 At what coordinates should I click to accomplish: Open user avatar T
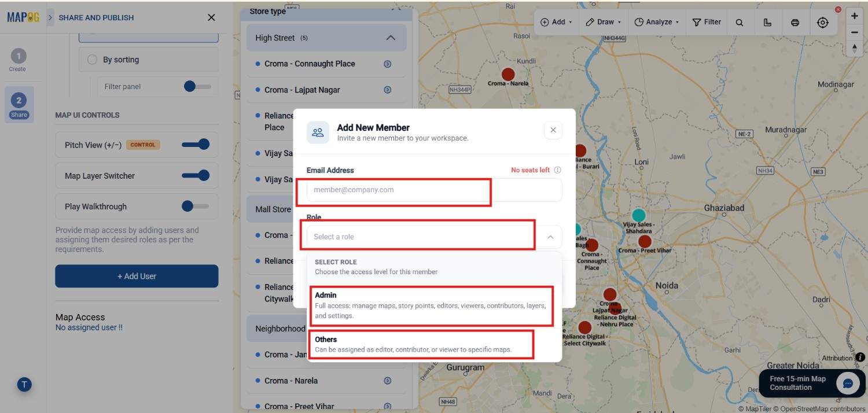click(x=24, y=384)
